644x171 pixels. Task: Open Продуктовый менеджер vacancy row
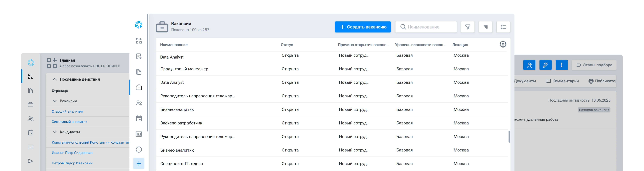332,69
